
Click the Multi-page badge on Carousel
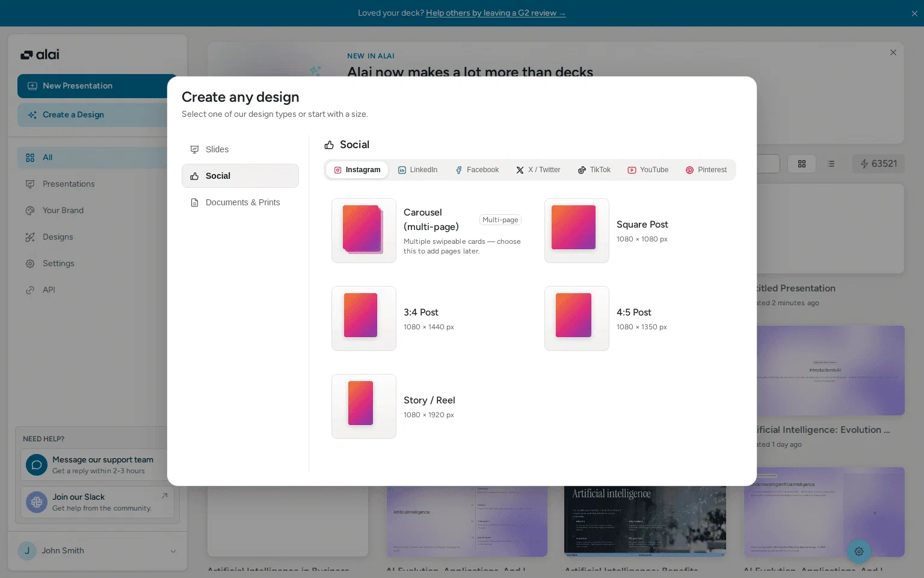(500, 220)
